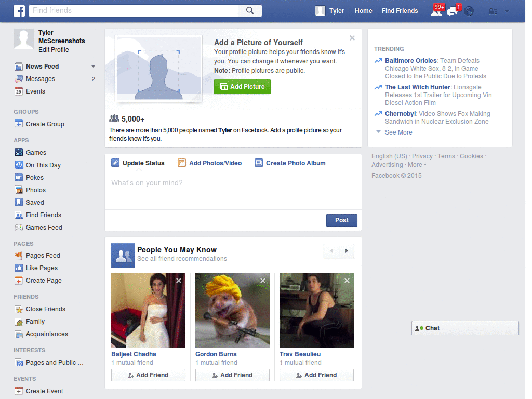The image size is (532, 399).
Task: Click the Terms footer link
Action: (x=446, y=156)
